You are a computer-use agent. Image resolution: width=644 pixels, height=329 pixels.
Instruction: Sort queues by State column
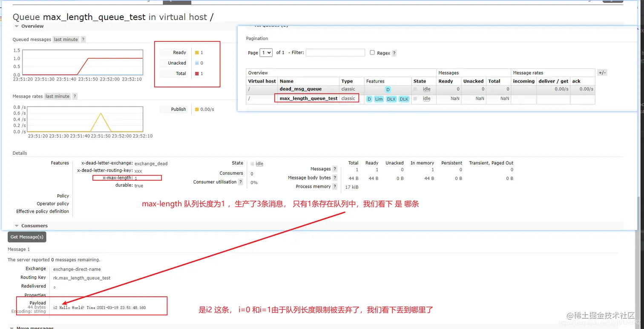click(420, 81)
